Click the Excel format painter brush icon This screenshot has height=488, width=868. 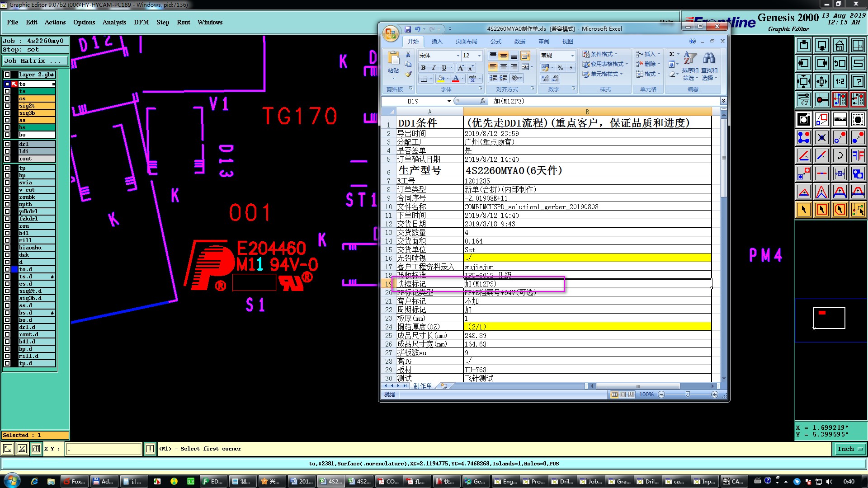click(x=408, y=74)
